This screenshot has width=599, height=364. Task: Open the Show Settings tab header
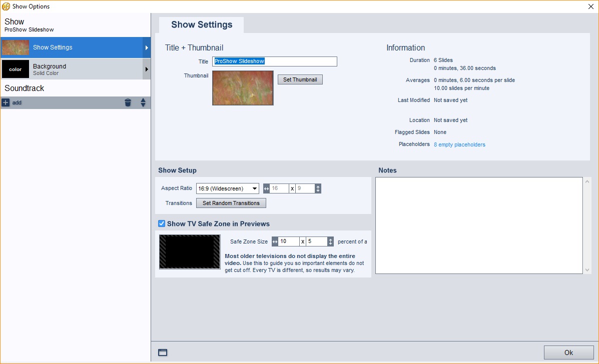click(202, 25)
